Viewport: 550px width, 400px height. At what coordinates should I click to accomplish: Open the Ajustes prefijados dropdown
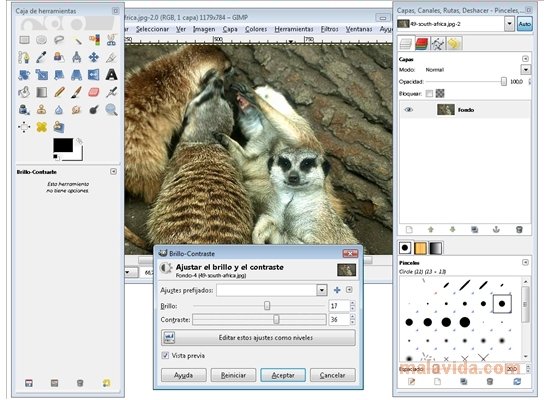(x=322, y=290)
